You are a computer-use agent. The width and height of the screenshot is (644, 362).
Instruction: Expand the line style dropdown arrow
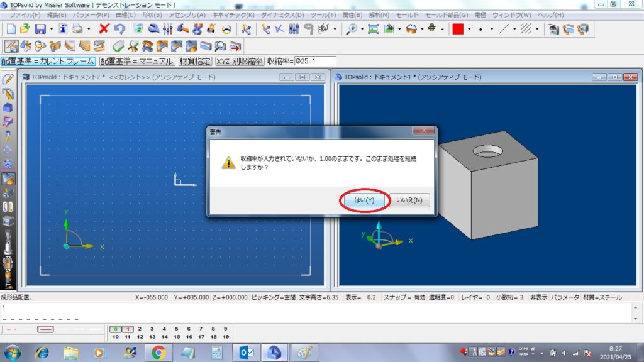point(514,29)
